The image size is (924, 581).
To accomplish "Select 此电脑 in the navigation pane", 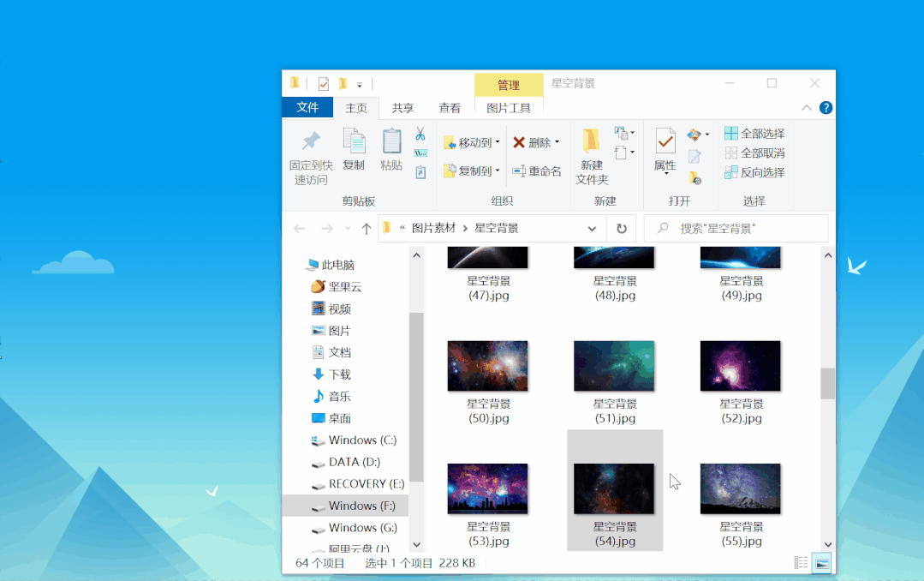I will (x=330, y=265).
